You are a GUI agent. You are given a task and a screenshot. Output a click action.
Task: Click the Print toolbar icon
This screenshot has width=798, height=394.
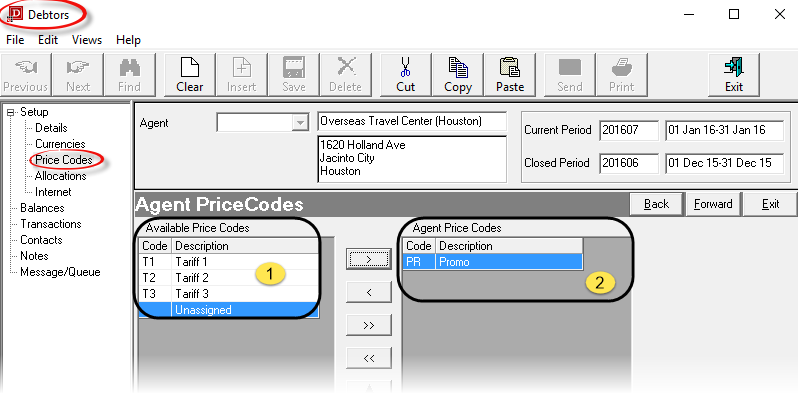(x=621, y=68)
